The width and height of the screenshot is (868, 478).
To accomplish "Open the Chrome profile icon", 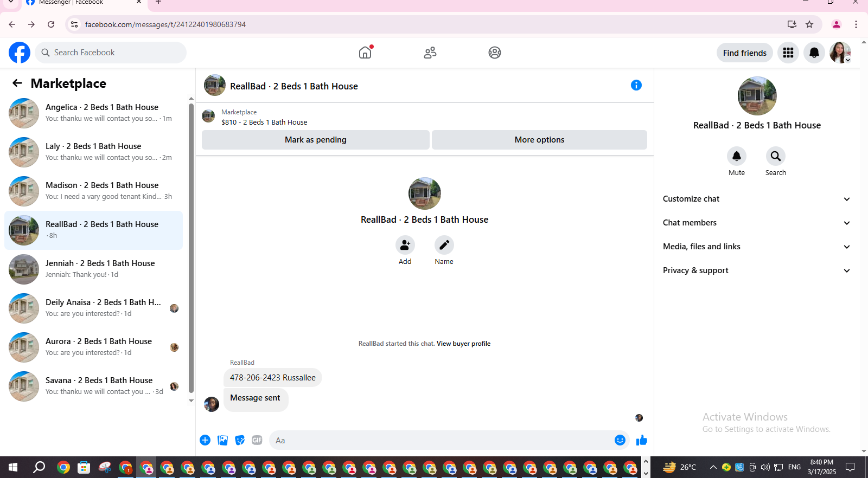I will click(837, 24).
